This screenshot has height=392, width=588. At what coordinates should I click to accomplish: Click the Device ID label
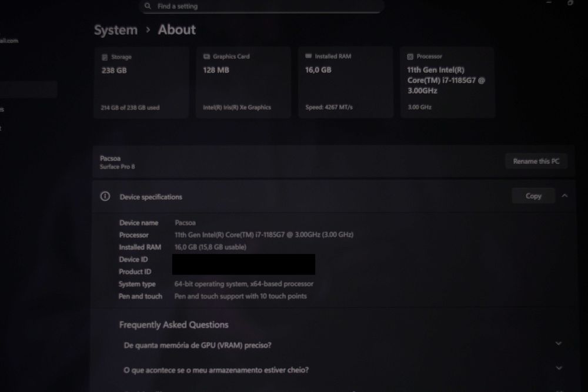tap(133, 259)
